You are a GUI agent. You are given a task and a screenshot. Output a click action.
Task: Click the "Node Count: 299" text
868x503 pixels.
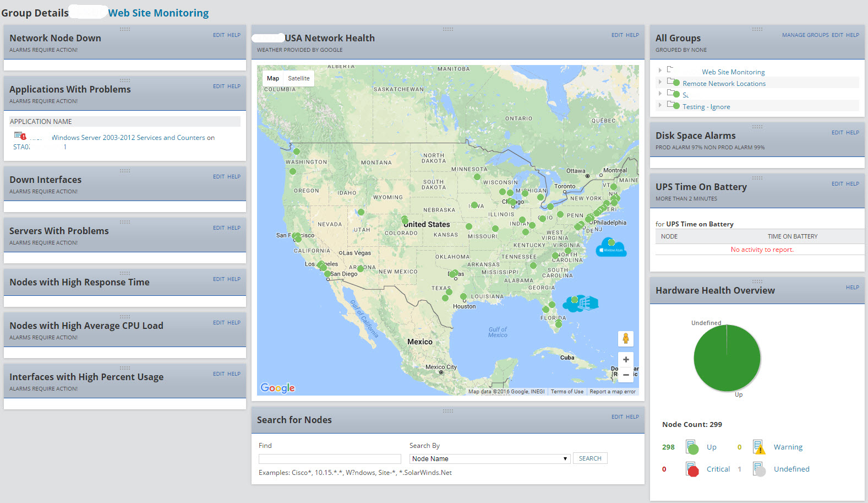point(692,424)
